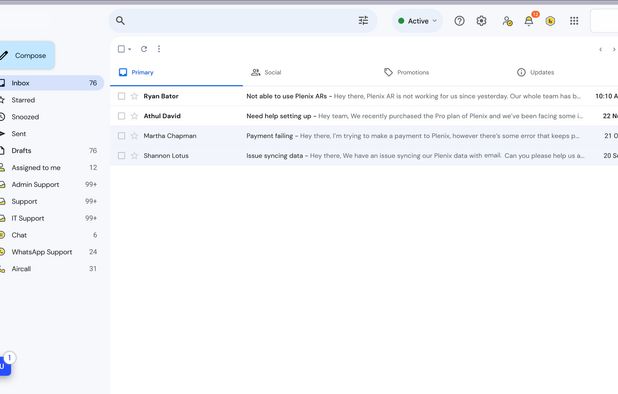Expand the select-all dropdown arrow
618x394 pixels.
point(130,49)
